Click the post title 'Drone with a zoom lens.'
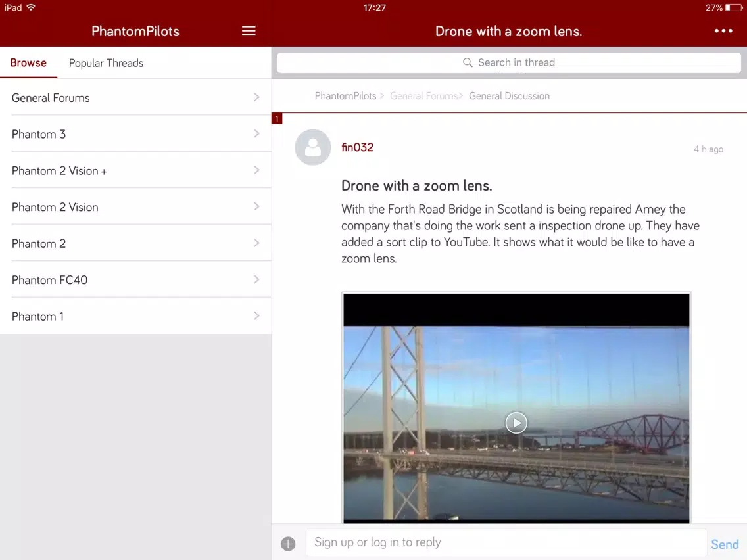The width and height of the screenshot is (747, 560). click(x=416, y=186)
